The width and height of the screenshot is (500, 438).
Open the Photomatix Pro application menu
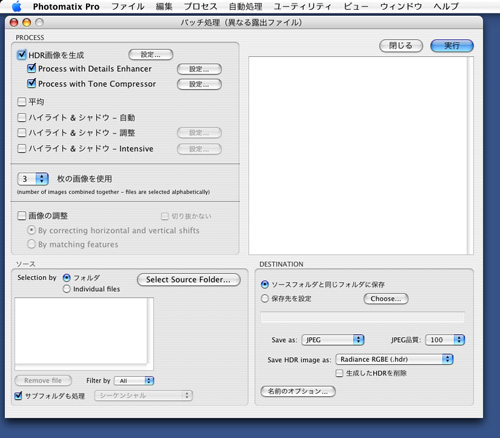[66, 7]
